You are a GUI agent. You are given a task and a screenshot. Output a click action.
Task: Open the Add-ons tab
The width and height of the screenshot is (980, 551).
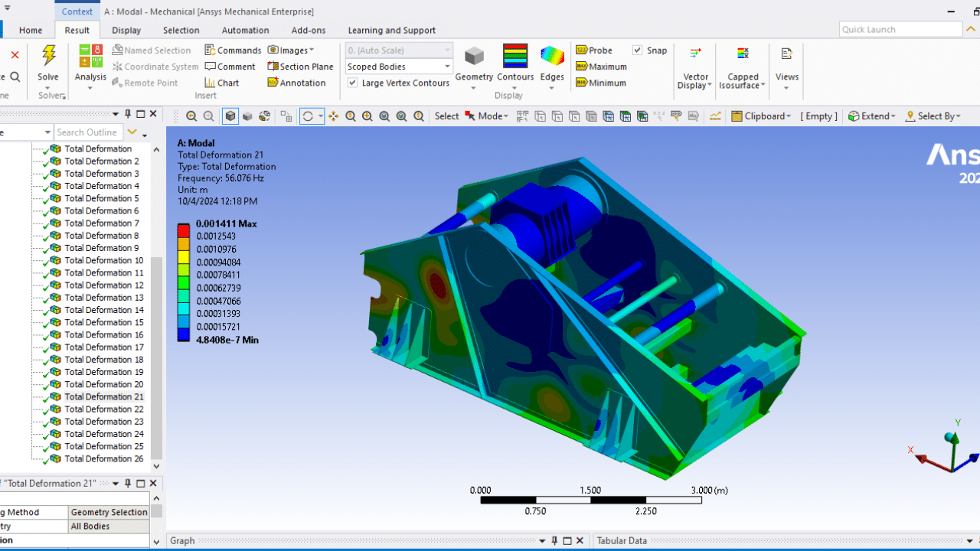click(309, 31)
